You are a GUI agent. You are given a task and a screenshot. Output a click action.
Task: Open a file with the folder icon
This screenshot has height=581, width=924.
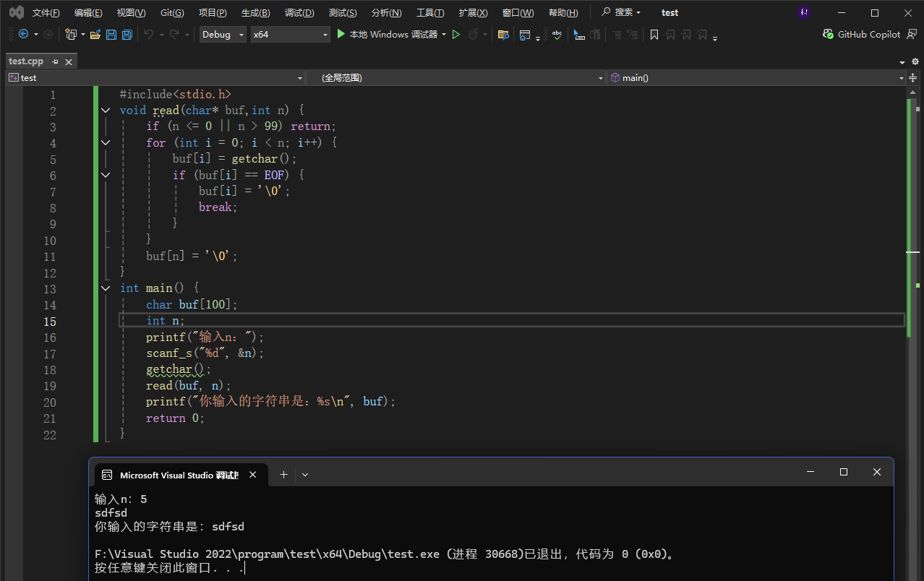[95, 34]
